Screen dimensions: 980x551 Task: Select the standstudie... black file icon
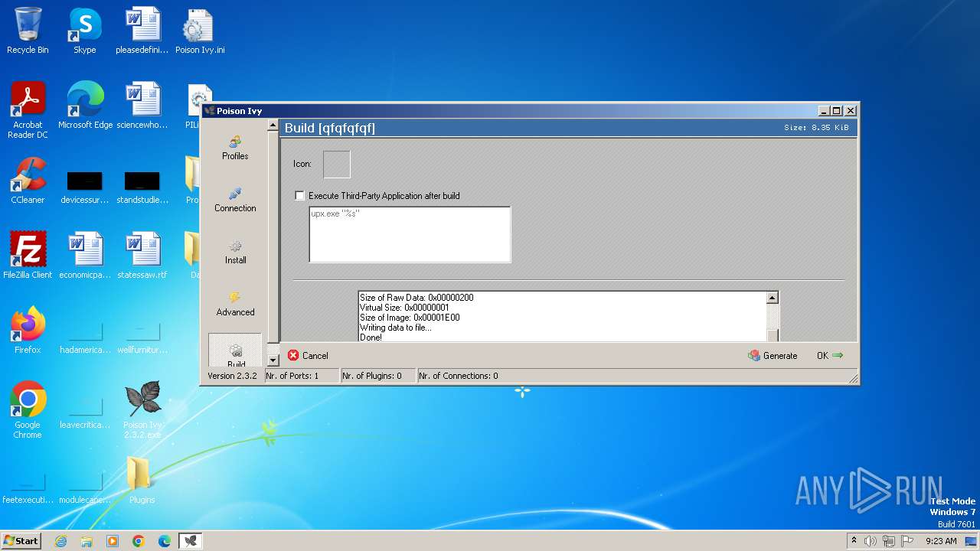[142, 187]
